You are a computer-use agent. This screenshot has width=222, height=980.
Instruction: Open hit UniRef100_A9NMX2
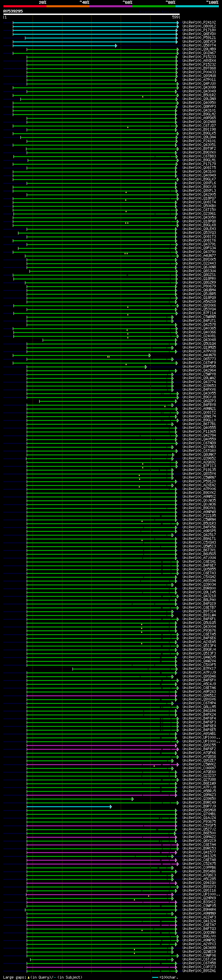click(x=199, y=496)
